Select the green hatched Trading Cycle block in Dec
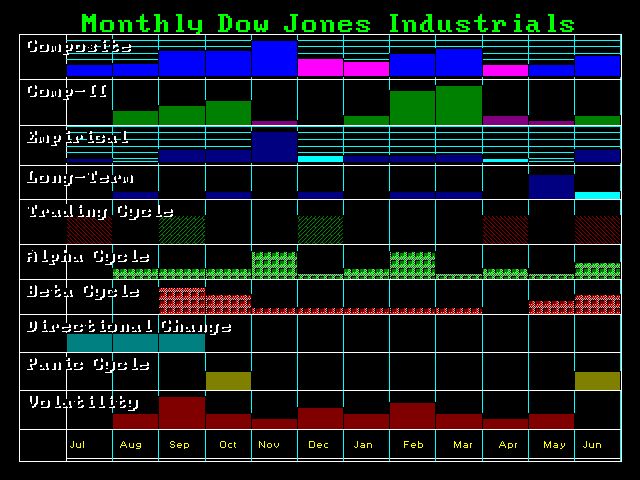Screen dimensions: 640x480 320,230
